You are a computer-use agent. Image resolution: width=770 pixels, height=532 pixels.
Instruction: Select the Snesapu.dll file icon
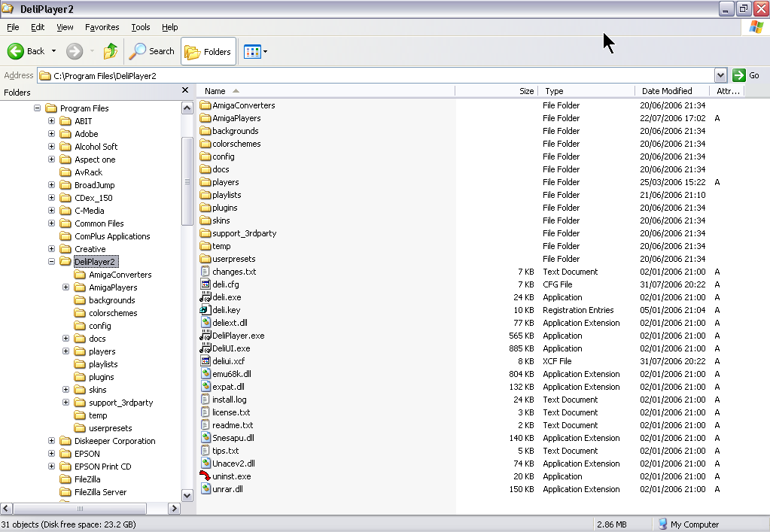pyautogui.click(x=205, y=438)
